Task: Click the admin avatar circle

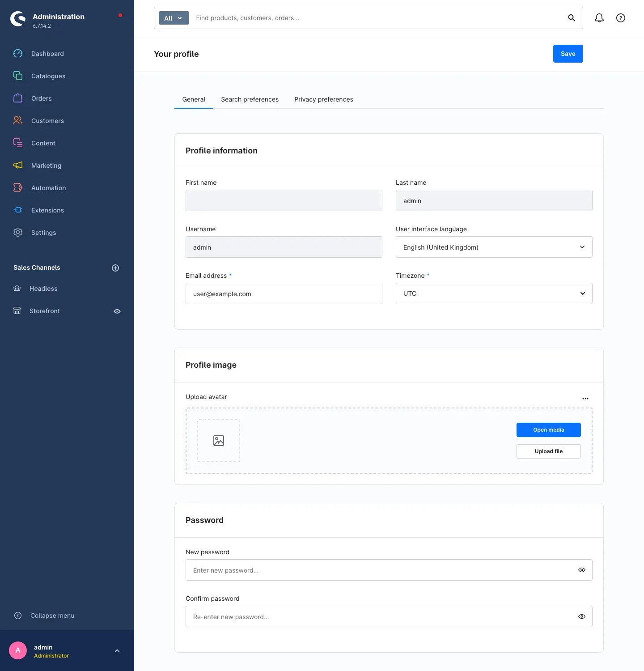Action: 18,650
